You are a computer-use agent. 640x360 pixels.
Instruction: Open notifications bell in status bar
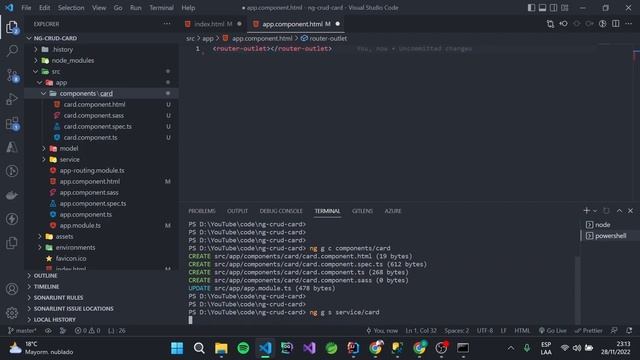[x=629, y=331]
